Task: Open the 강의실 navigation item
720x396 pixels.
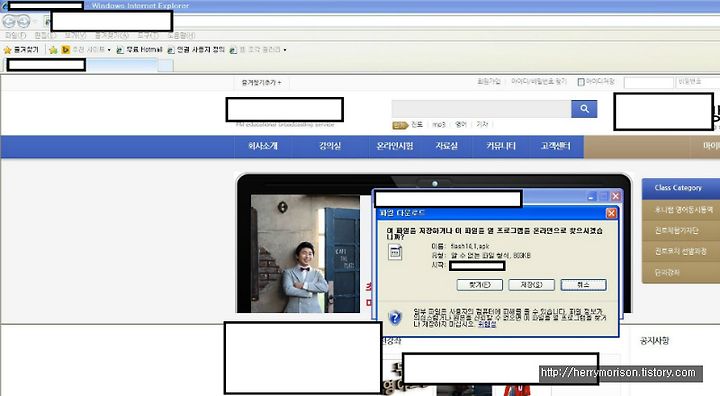Action: tap(330, 146)
